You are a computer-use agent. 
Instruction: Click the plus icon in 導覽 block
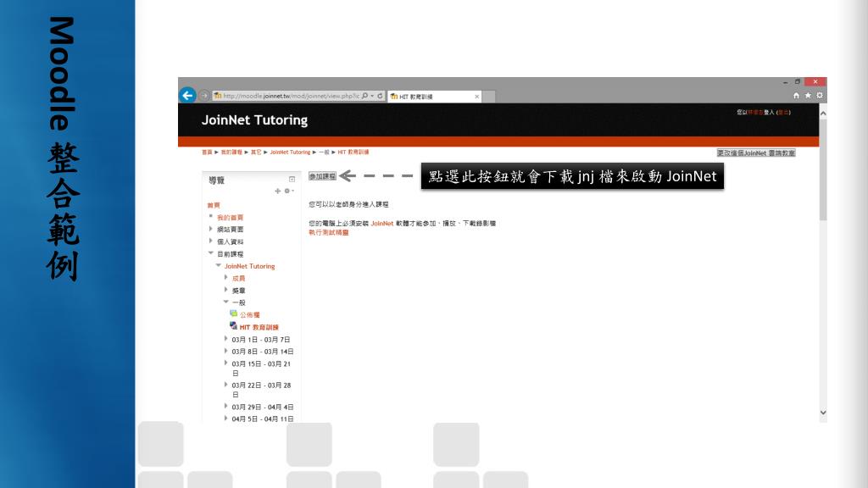277,191
